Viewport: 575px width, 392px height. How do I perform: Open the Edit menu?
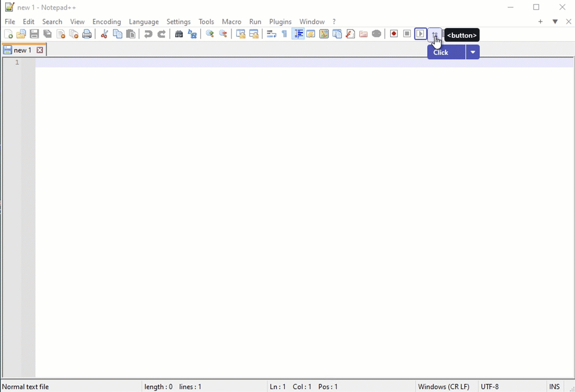(x=29, y=22)
